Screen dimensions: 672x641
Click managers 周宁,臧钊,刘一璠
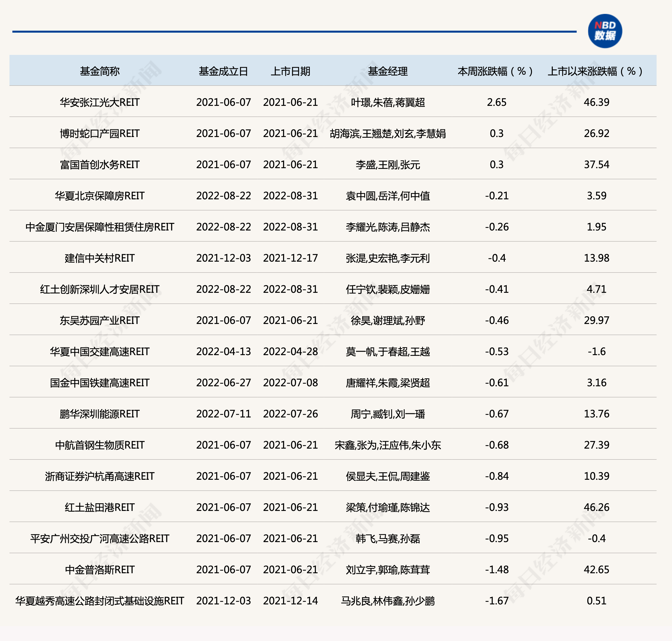388,414
